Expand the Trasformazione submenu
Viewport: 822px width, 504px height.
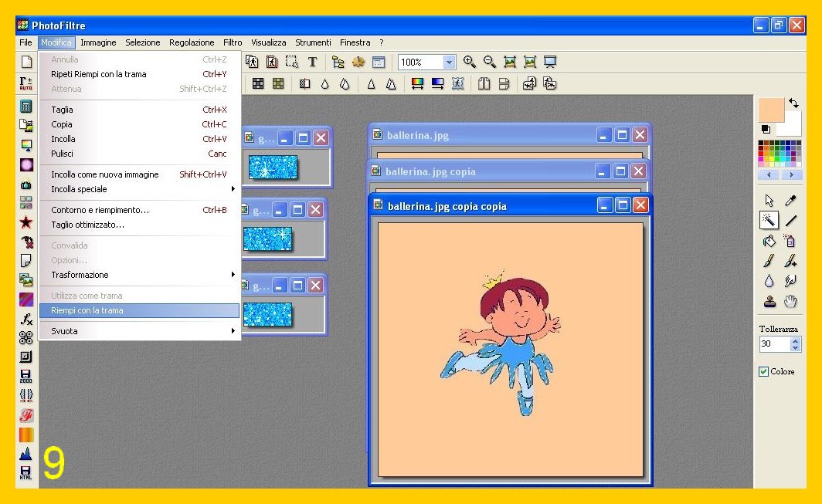pyautogui.click(x=143, y=275)
